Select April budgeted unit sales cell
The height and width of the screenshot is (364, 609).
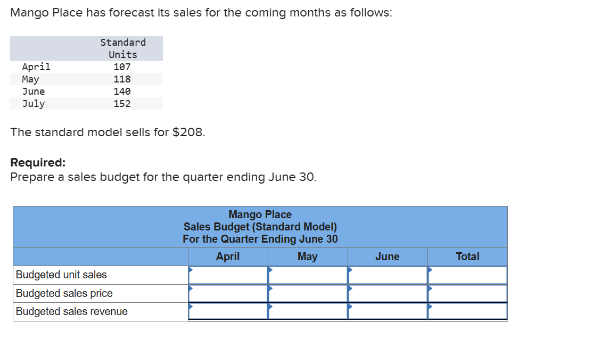tap(228, 275)
